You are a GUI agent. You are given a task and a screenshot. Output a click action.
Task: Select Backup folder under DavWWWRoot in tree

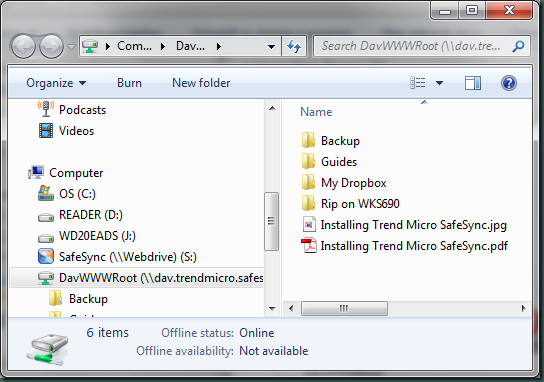click(88, 299)
